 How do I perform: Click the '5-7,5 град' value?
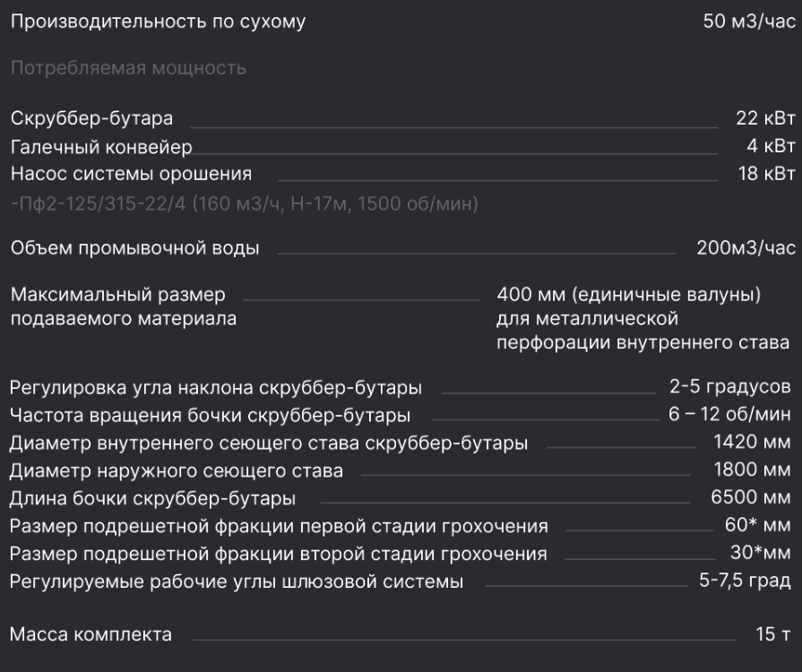(745, 582)
